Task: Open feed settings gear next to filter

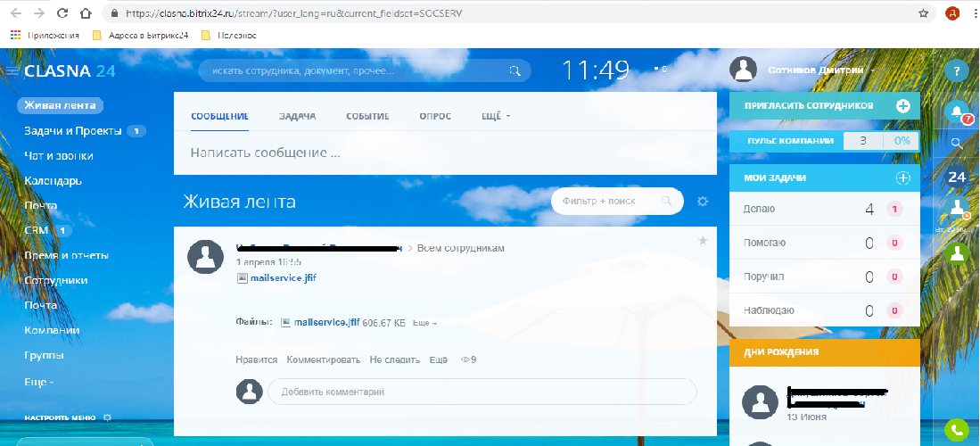Action: tap(703, 202)
